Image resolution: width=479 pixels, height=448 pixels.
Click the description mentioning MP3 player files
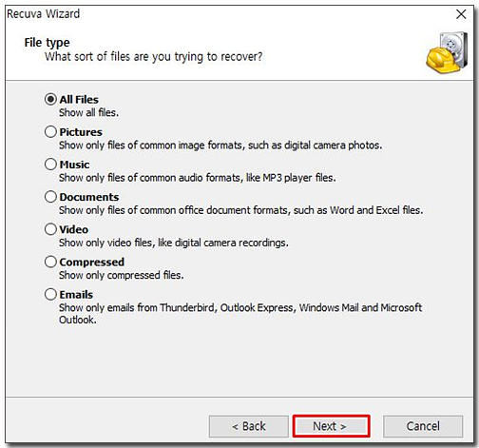pos(198,178)
